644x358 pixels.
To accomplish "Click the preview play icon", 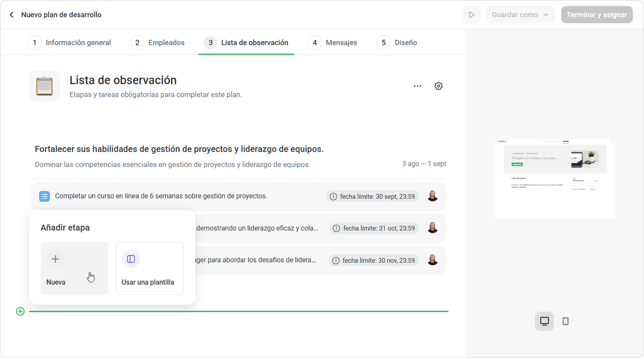I will pos(472,15).
